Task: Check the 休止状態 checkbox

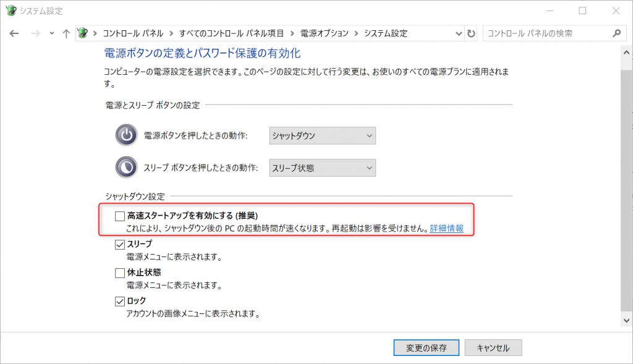Action: pos(120,273)
